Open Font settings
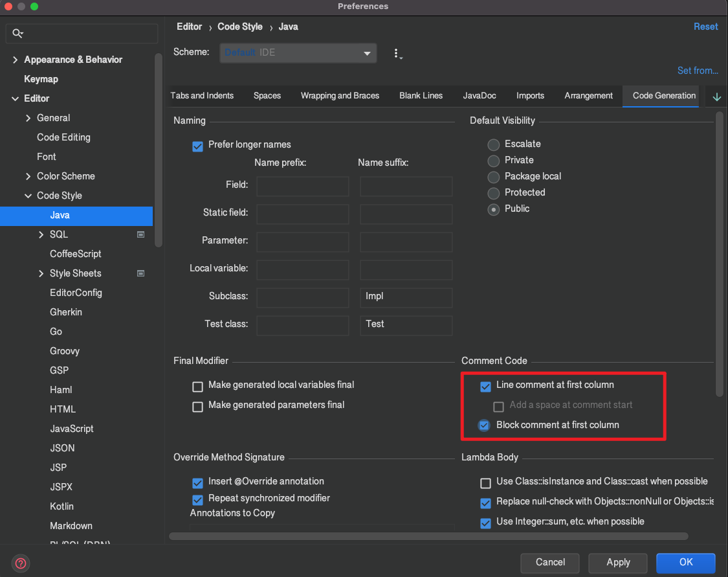The height and width of the screenshot is (577, 728). (47, 157)
